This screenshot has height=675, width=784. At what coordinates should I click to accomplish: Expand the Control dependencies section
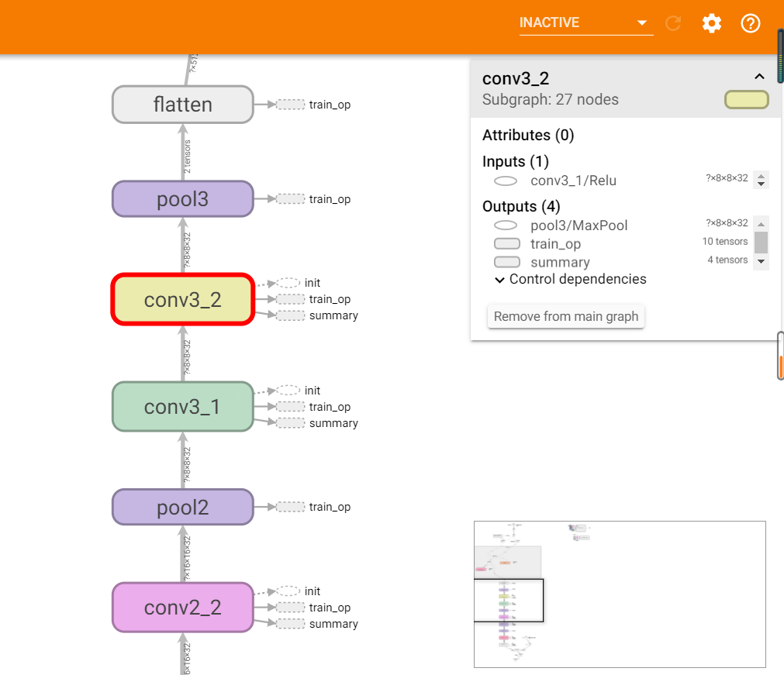click(x=570, y=279)
